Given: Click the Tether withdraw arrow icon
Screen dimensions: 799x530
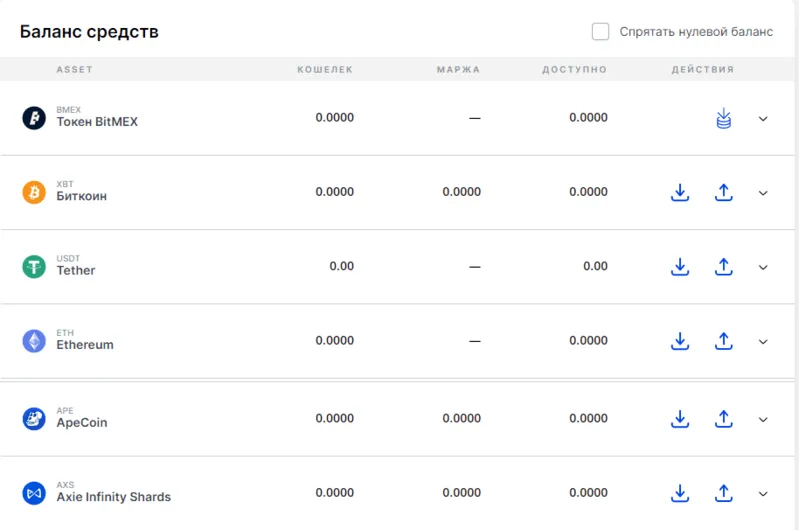Looking at the screenshot, I should 724,267.
